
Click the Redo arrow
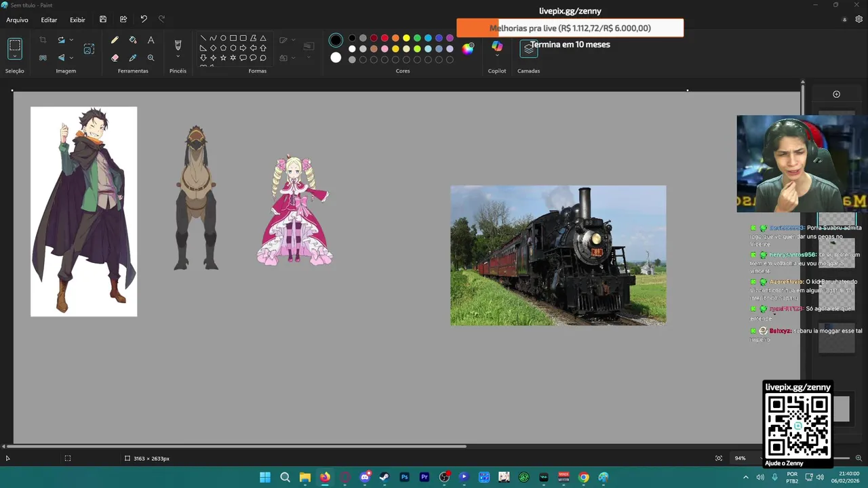pyautogui.click(x=161, y=20)
